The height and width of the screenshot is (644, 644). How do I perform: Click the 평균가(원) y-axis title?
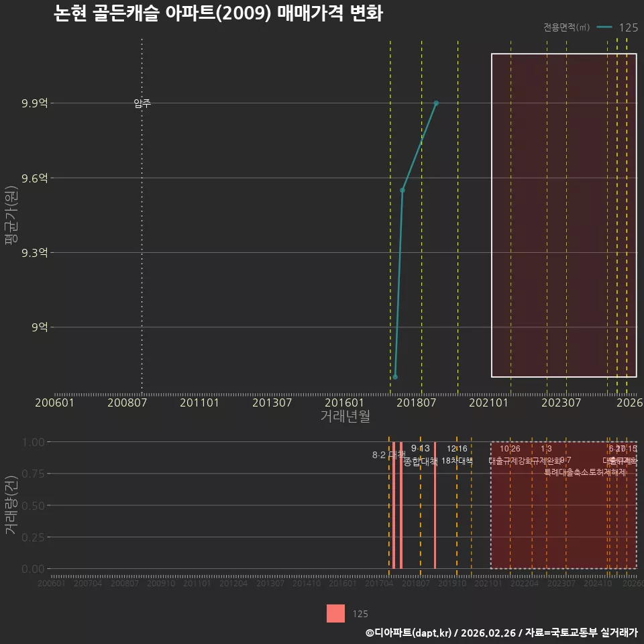click(11, 215)
